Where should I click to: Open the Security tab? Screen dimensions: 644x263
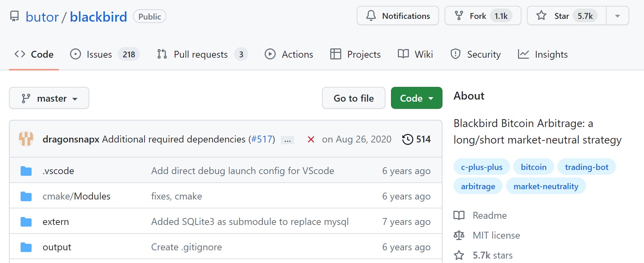pyautogui.click(x=475, y=54)
